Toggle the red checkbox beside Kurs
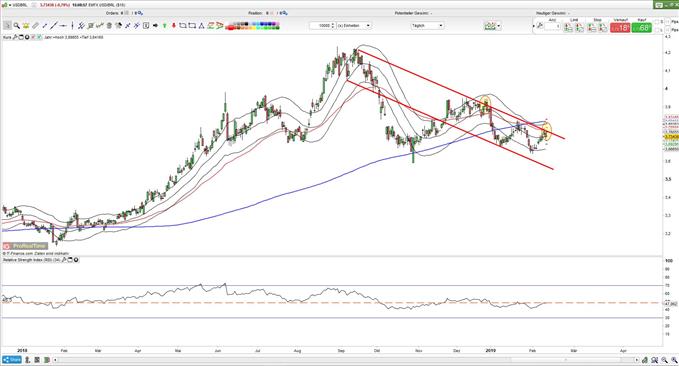 [33, 37]
